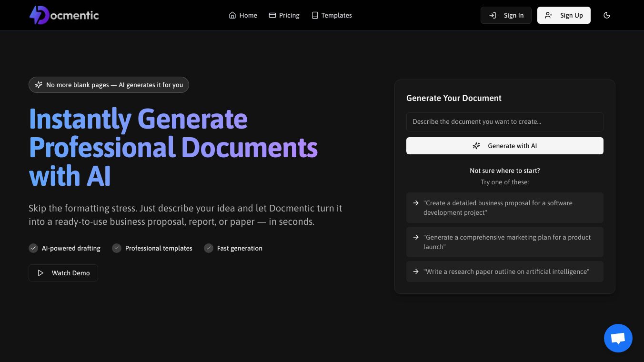Click the Sign Up button
Screen dimensions: 644x362
pyautogui.click(x=564, y=15)
